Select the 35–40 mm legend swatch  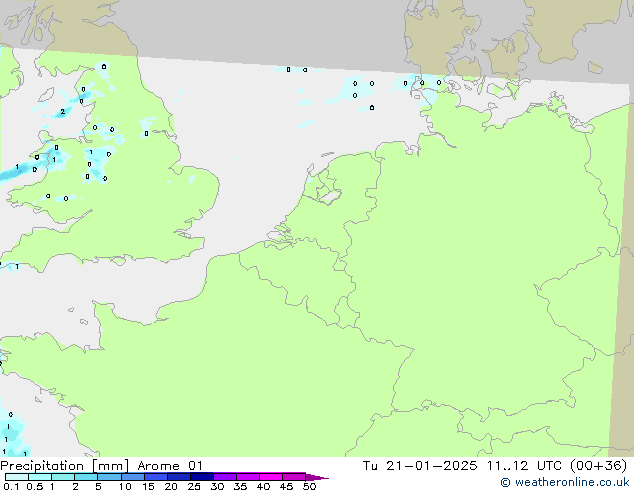click(248, 477)
